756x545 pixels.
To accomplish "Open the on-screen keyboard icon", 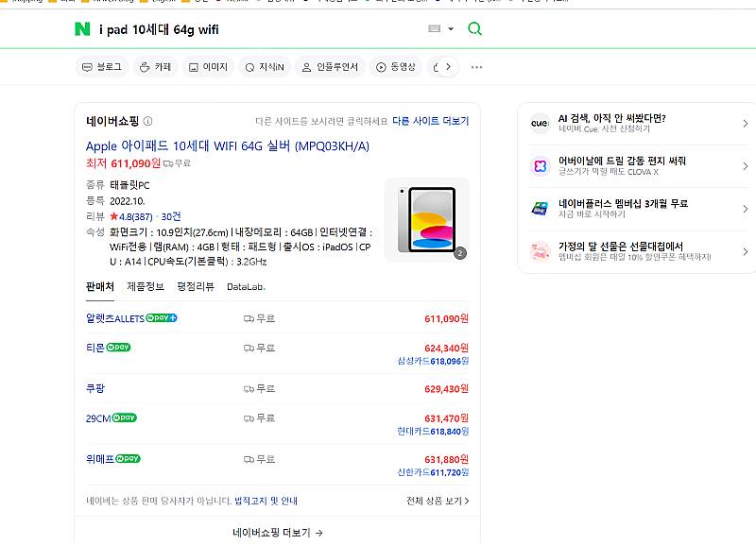I will pos(434,29).
